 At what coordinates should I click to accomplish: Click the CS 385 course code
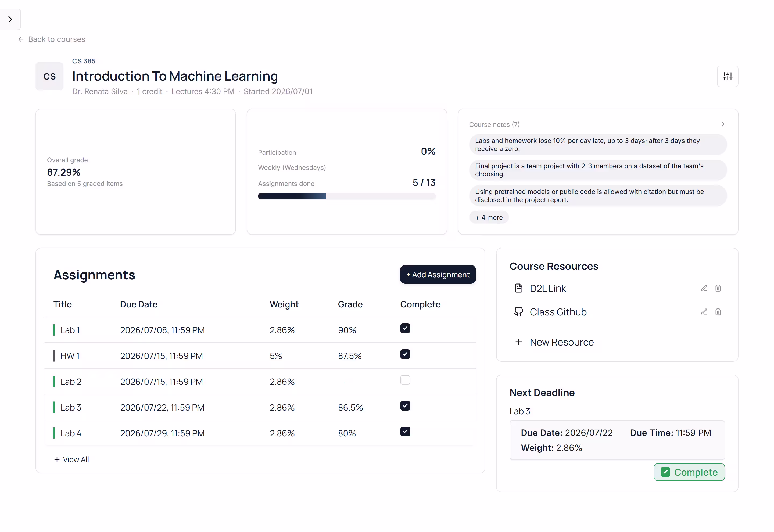coord(84,61)
